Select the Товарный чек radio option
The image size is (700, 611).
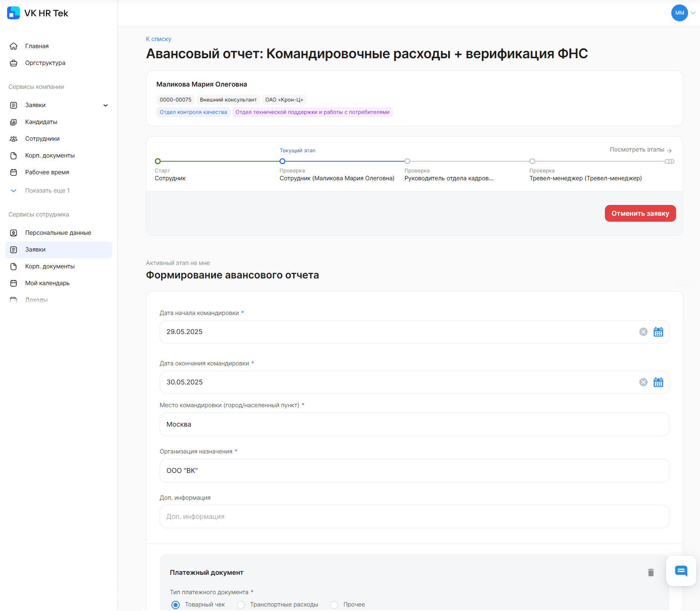coord(175,605)
